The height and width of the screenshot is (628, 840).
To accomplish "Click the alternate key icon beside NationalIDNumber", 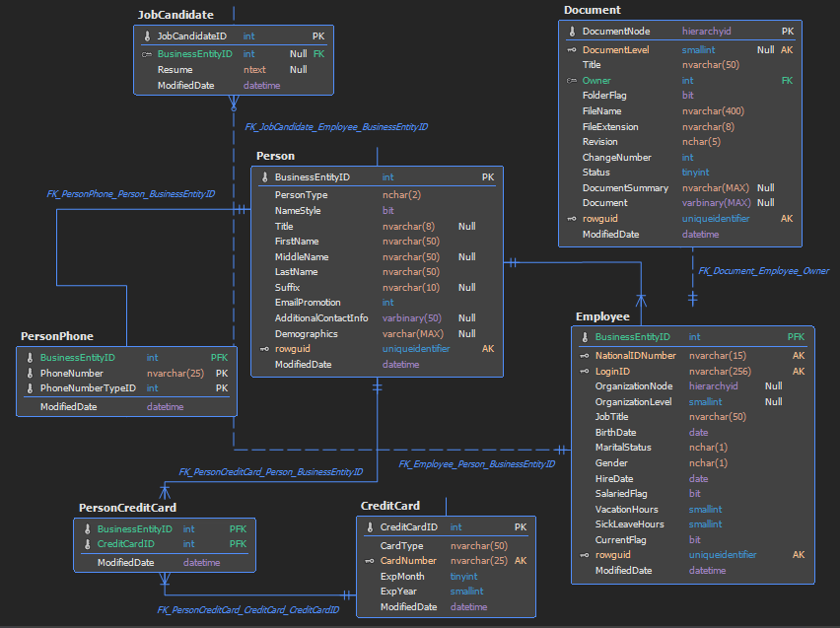I will (x=585, y=356).
